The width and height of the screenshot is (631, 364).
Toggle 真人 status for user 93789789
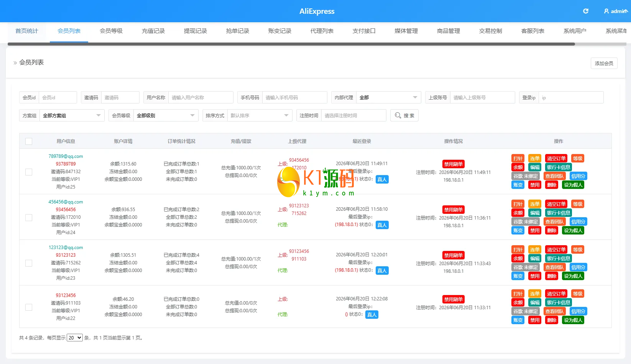(382, 179)
